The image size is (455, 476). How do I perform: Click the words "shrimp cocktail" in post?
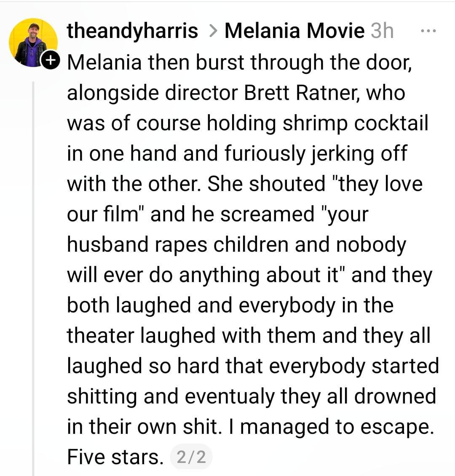[x=355, y=123]
